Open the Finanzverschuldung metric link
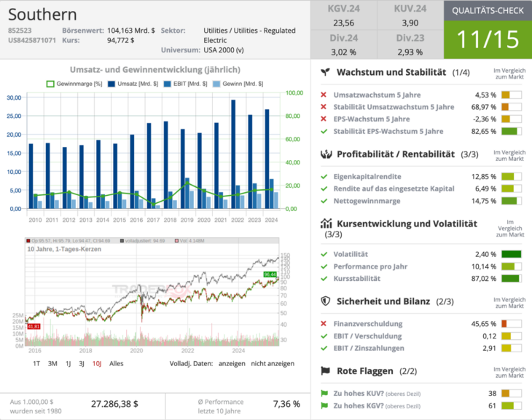This screenshot has height=420, width=532. pyautogui.click(x=368, y=323)
